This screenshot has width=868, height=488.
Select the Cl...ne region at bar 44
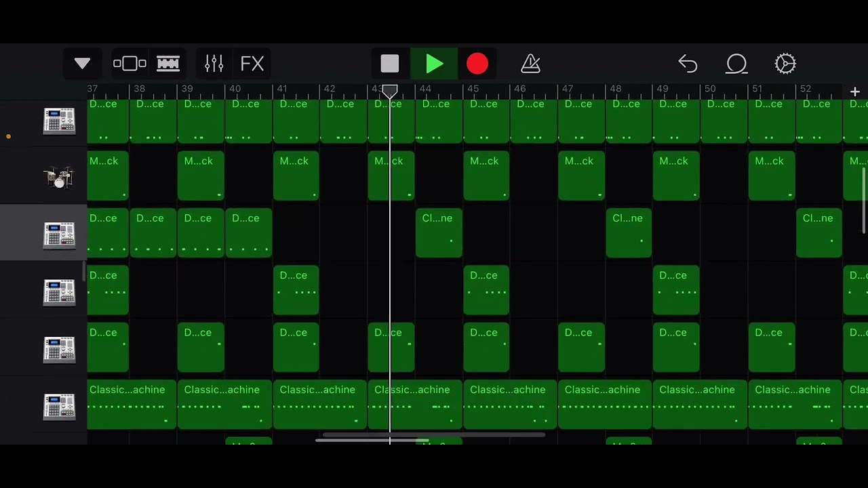coord(439,235)
